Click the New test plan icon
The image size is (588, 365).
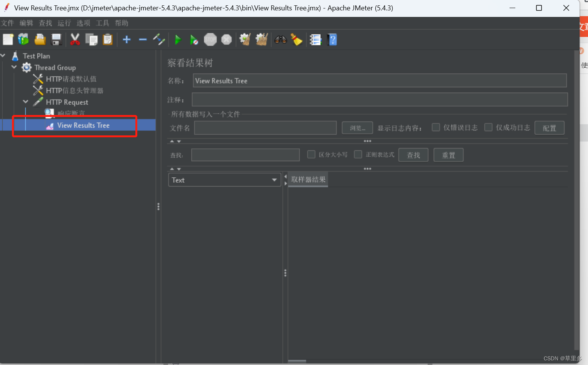[8, 40]
